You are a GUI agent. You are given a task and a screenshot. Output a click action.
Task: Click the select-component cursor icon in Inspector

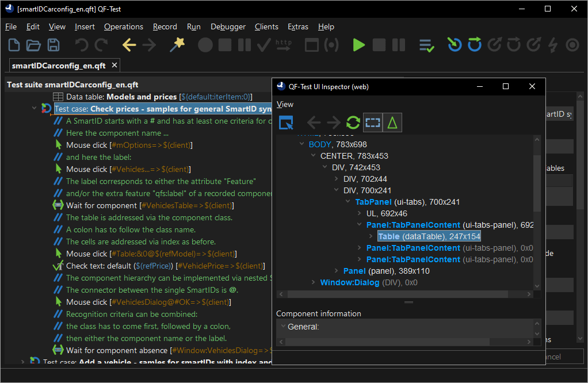286,122
